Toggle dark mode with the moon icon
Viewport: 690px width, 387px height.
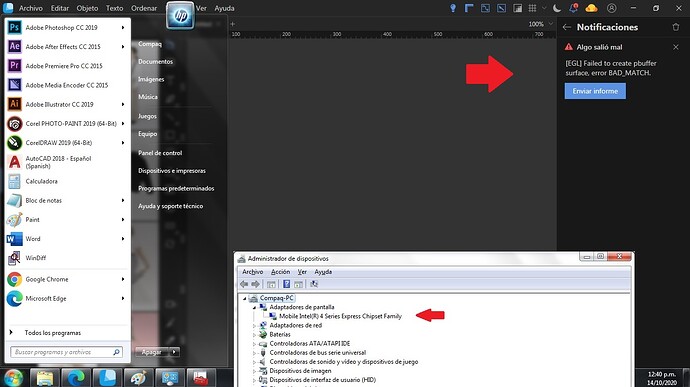click(557, 8)
